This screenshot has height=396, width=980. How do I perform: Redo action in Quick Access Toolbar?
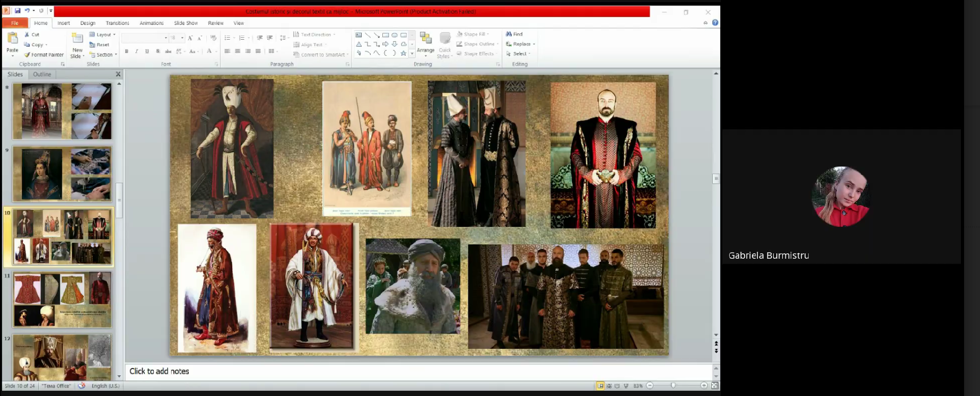pyautogui.click(x=41, y=11)
